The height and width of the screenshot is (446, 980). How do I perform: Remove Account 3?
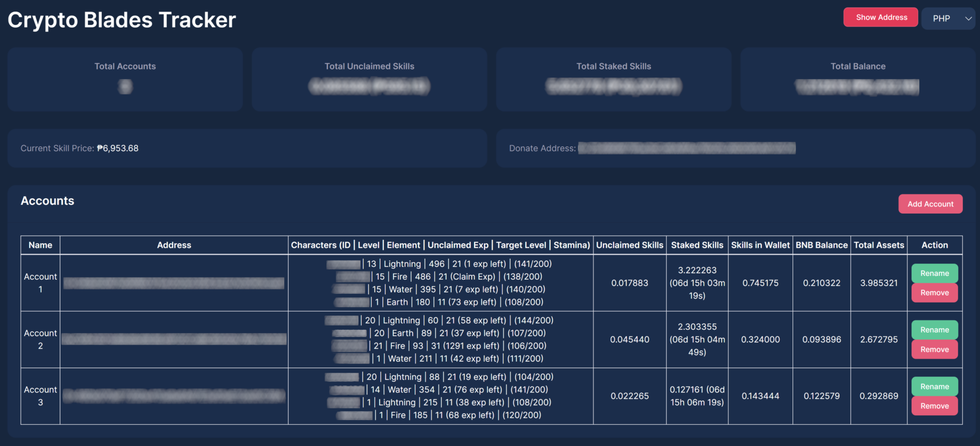(x=934, y=406)
